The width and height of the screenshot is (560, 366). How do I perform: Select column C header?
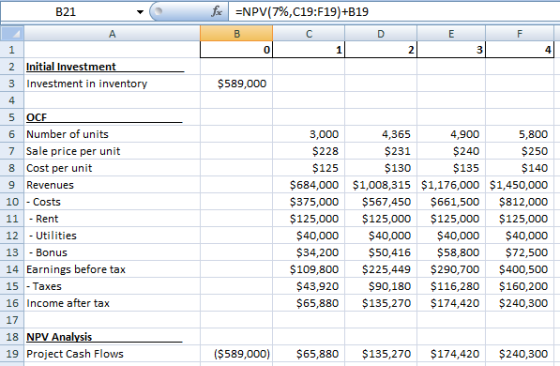click(x=309, y=34)
